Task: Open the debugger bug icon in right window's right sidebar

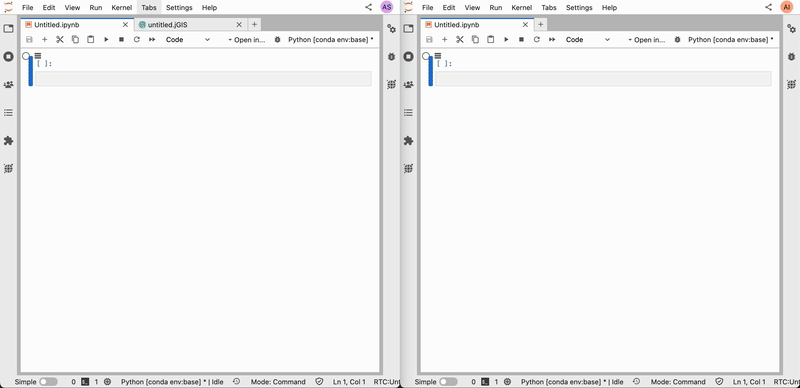Action: click(x=791, y=57)
